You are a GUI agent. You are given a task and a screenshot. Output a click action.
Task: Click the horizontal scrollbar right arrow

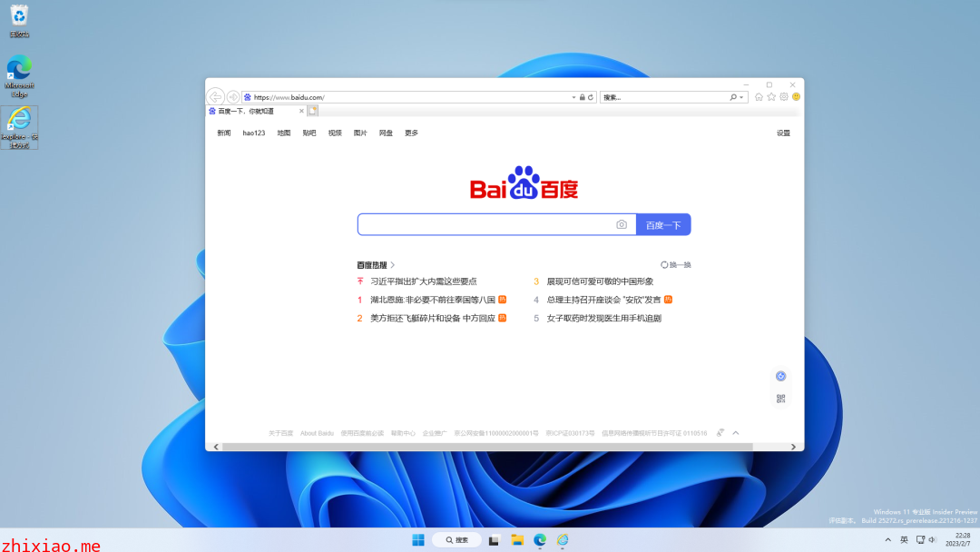[794, 447]
